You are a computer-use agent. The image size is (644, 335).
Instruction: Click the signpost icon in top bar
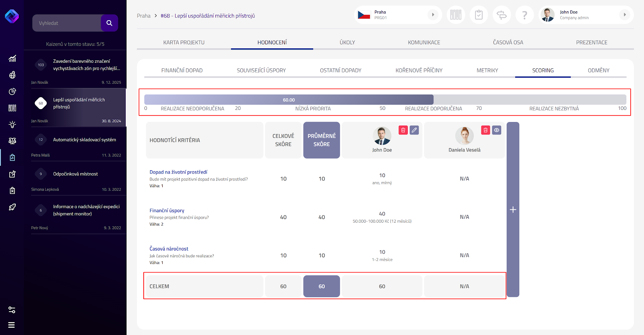502,15
